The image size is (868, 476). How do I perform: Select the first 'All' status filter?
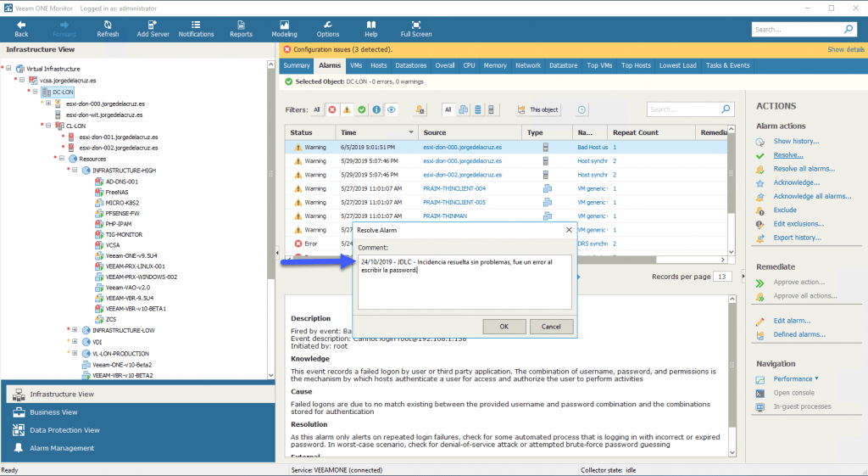point(317,109)
